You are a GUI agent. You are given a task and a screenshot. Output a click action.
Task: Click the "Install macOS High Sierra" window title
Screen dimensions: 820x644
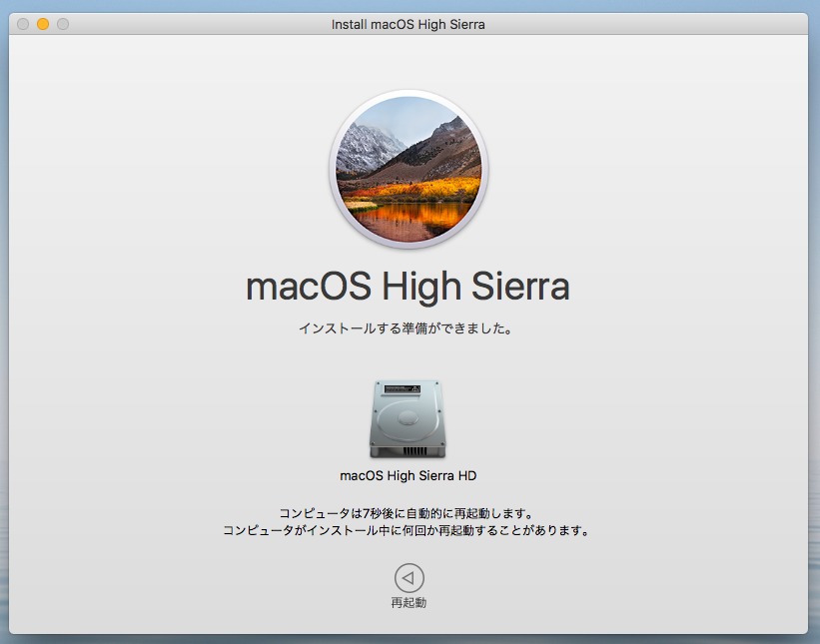[x=408, y=24]
